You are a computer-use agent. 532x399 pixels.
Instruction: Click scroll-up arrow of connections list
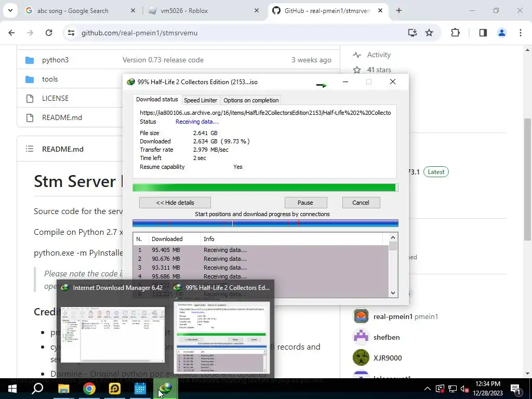[393, 237]
